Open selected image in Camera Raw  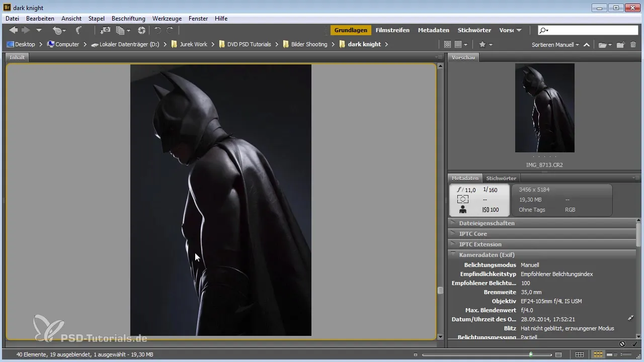tap(141, 30)
